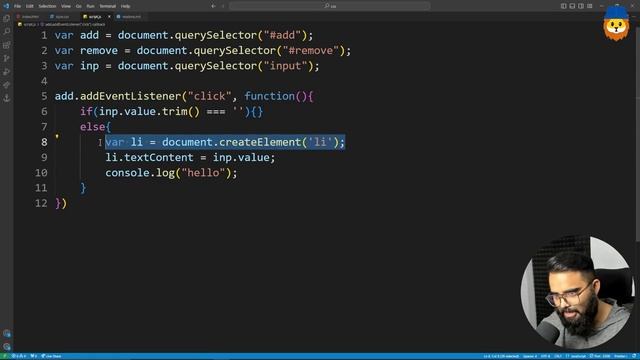Click line number 5 in the gutter
Viewport: 640px width, 360px height.
[44, 96]
